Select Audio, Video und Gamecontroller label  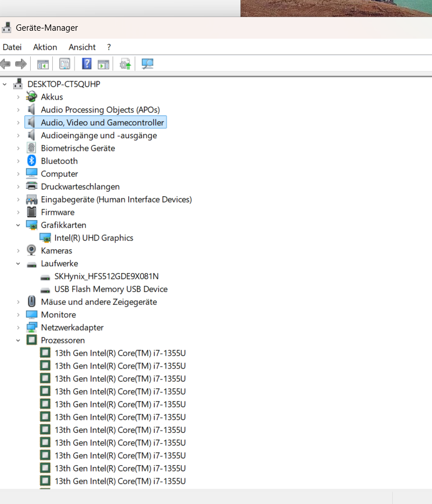tap(102, 122)
